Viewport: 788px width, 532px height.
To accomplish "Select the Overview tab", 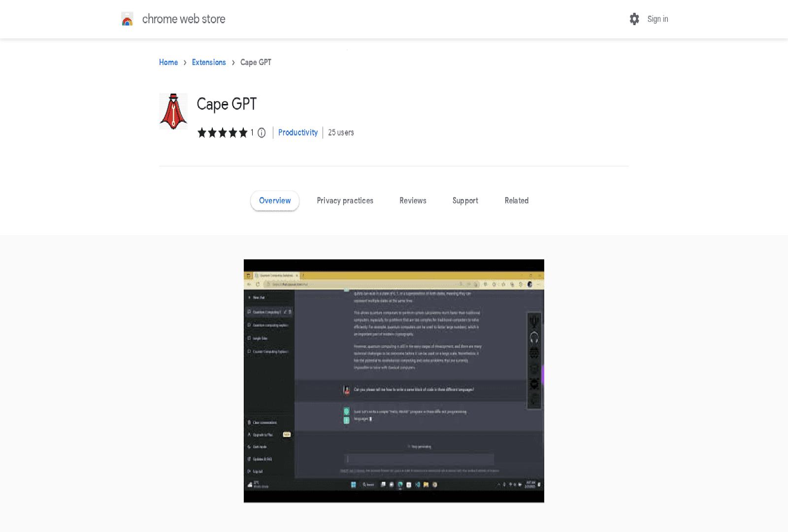I will point(275,200).
